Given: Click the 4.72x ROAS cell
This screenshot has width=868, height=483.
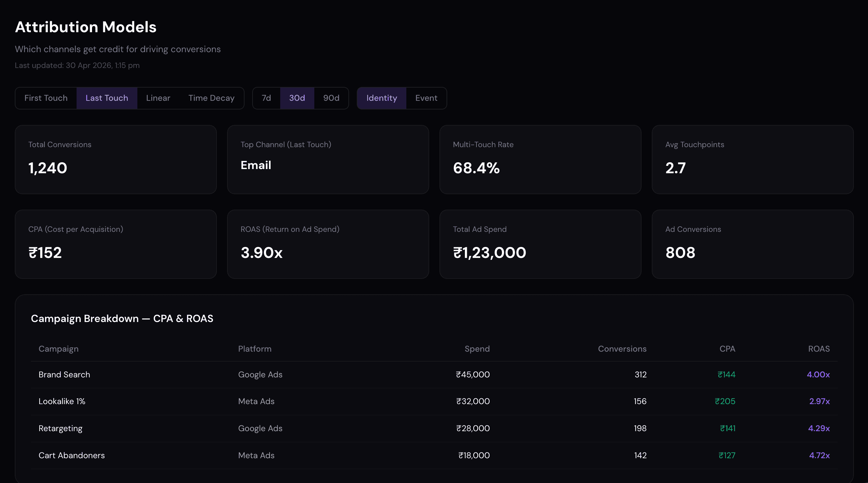Looking at the screenshot, I should point(819,455).
